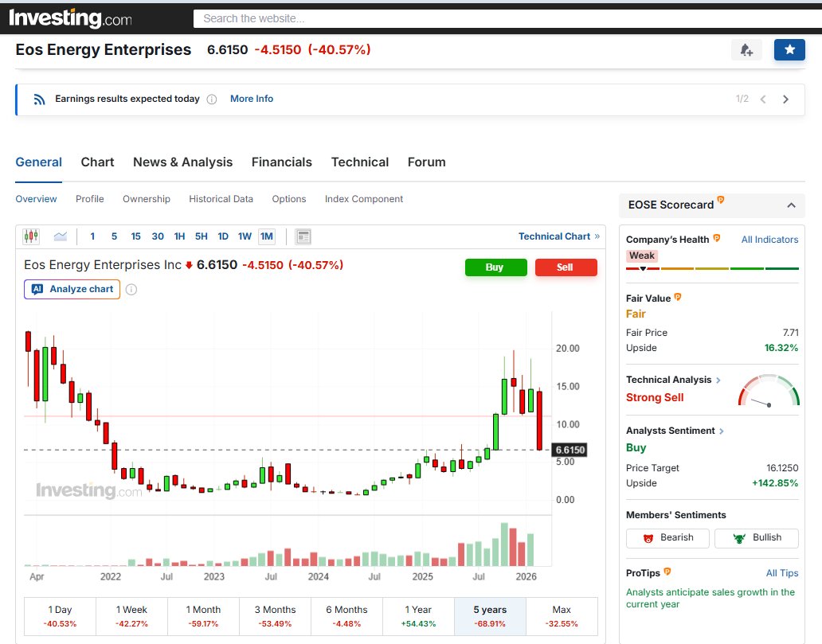Select the Historical Data sub-tab
Screen dimensions: 822x644
point(221,198)
